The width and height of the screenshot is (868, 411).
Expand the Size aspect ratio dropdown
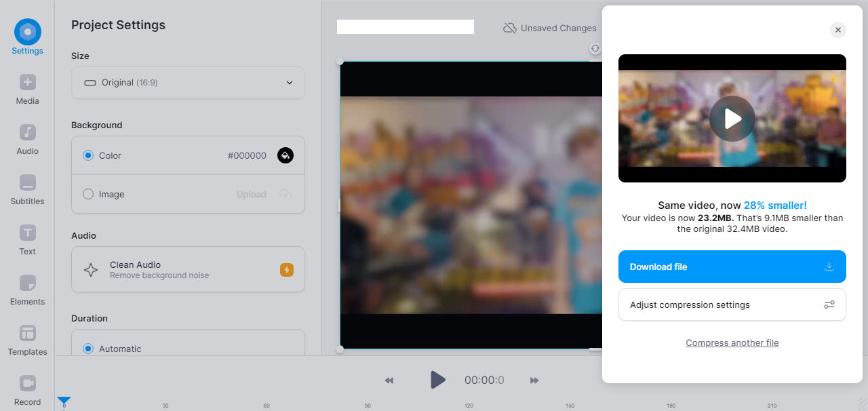(188, 82)
